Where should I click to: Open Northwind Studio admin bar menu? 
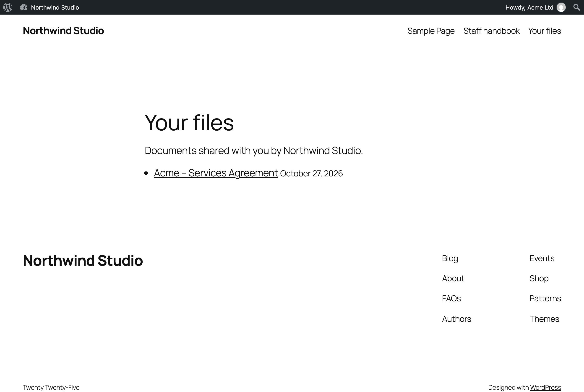click(x=50, y=7)
